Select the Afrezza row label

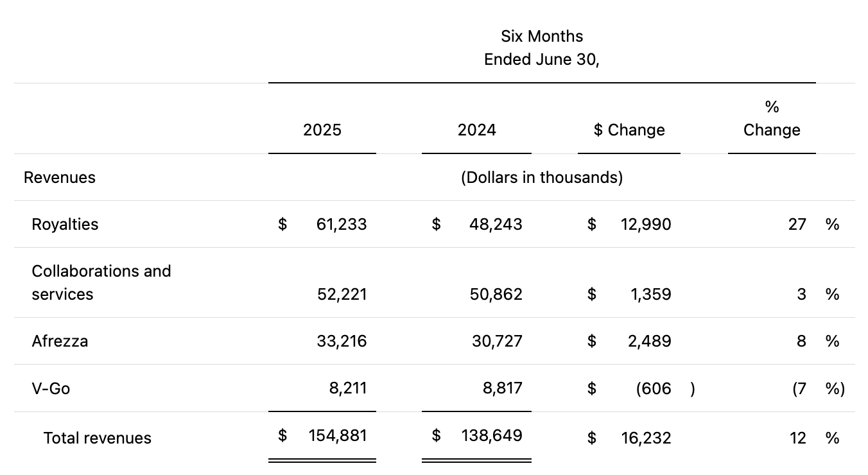click(x=60, y=341)
